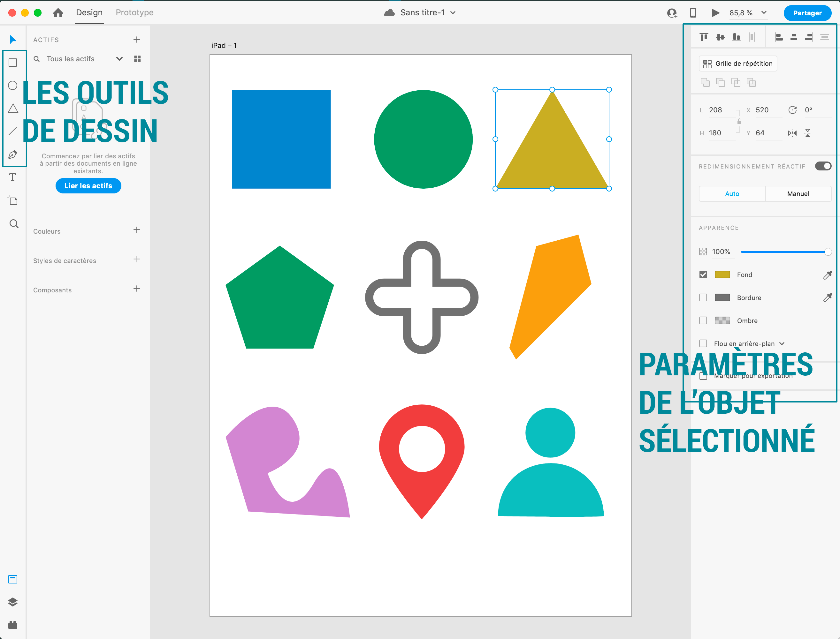This screenshot has height=639, width=840.
Task: Flip selected object horizontally
Action: pos(792,133)
